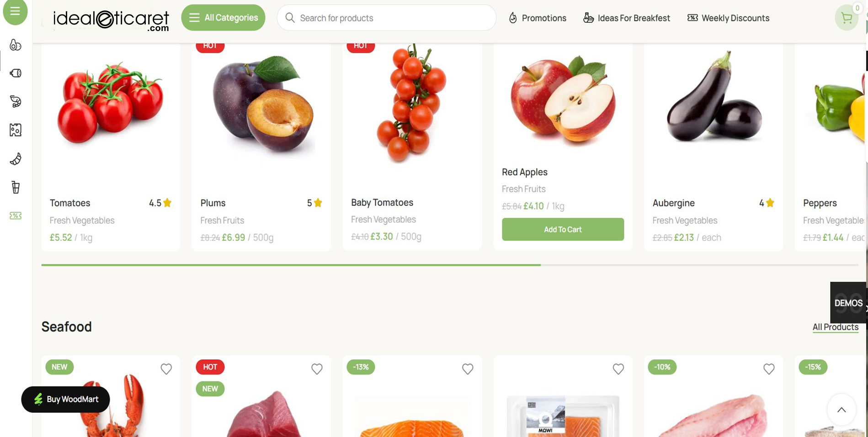Open the discount coupon sidebar icon
868x437 pixels.
(x=16, y=216)
